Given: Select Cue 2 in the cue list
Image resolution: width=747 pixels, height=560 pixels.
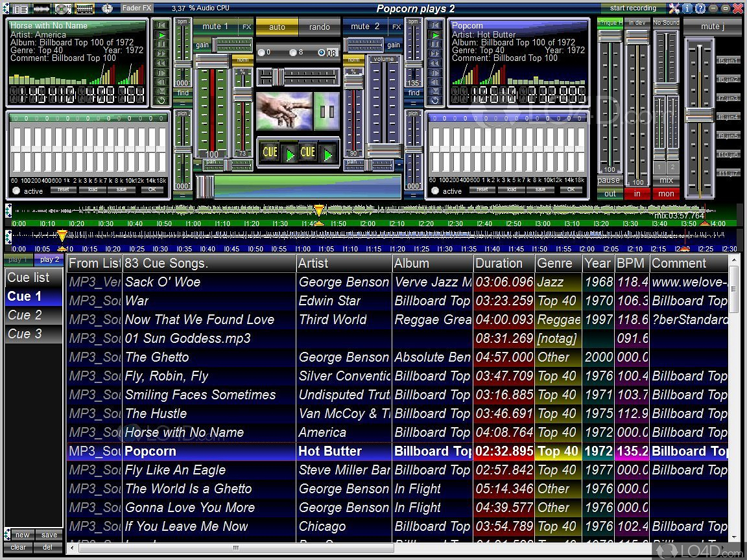Looking at the screenshot, I should point(25,315).
